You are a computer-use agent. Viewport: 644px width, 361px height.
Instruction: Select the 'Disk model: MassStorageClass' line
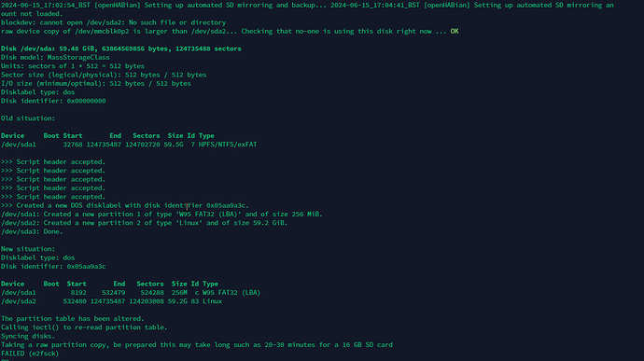55,57
